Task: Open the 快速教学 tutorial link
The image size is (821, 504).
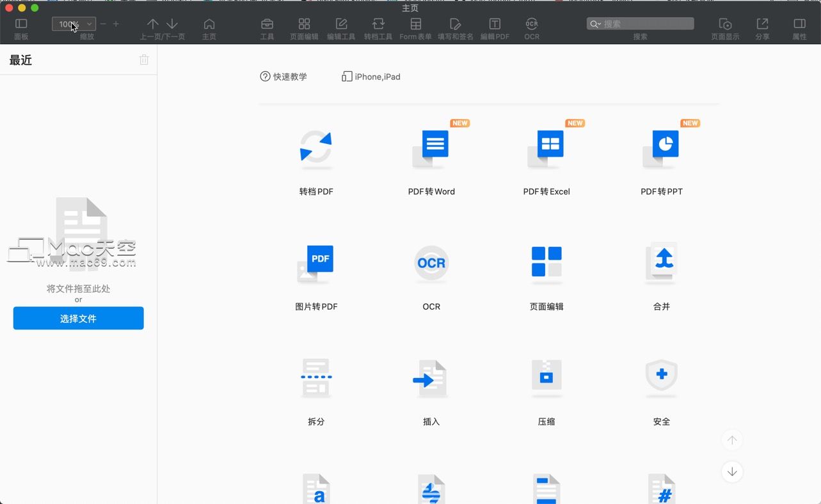Action: [283, 77]
